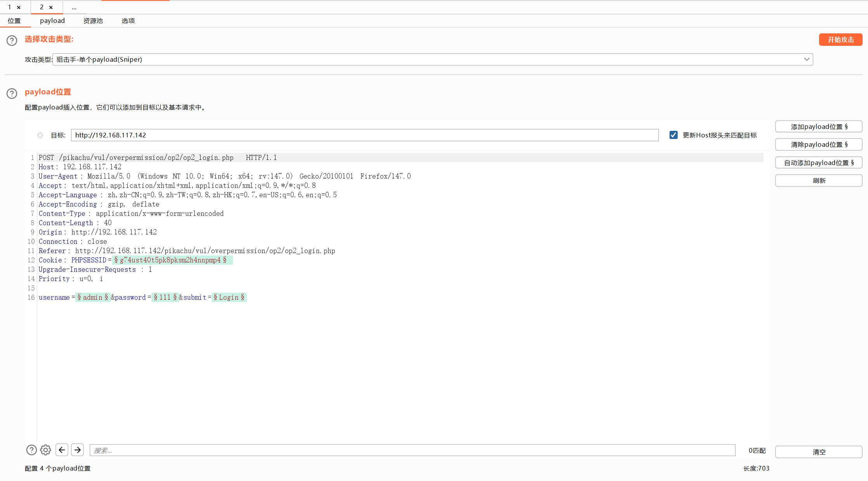Click 添加payload位置 § button
The image size is (868, 481).
819,127
